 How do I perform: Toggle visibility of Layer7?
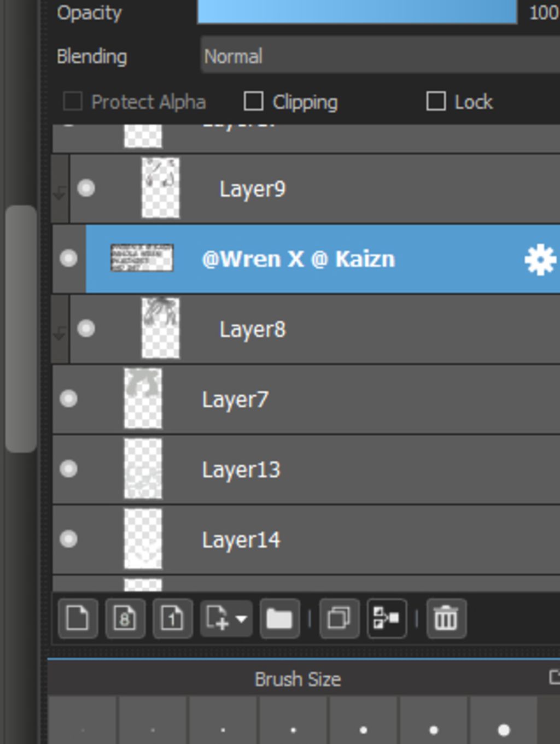[x=68, y=399]
